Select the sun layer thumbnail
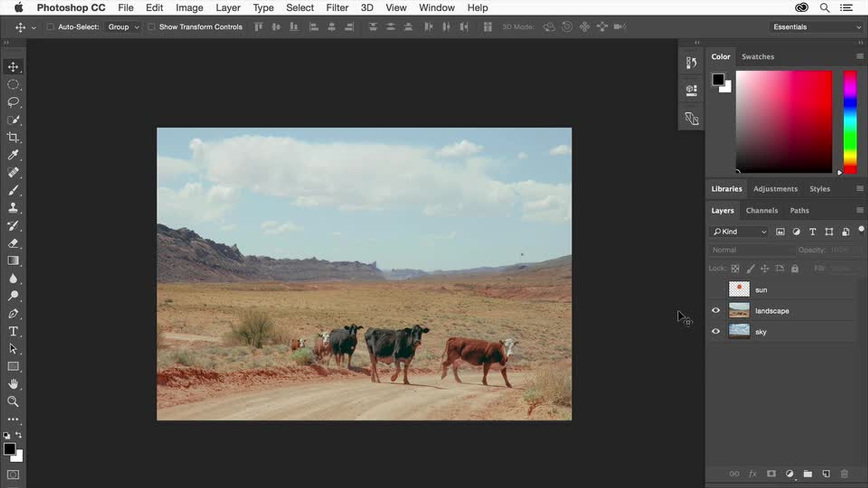The height and width of the screenshot is (488, 868). click(x=739, y=289)
